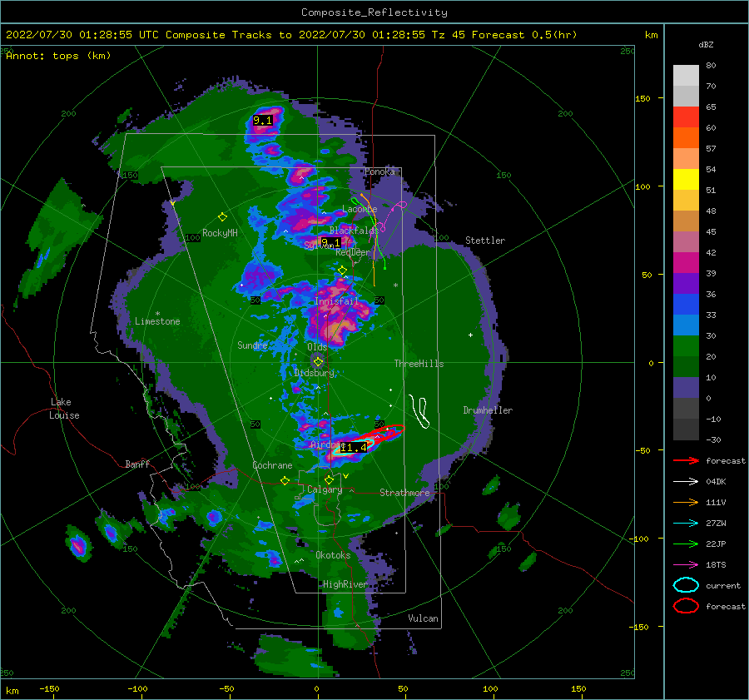The height and width of the screenshot is (700, 749).
Task: Click the yellow diamond marker at Olds radar center
Action: (318, 362)
